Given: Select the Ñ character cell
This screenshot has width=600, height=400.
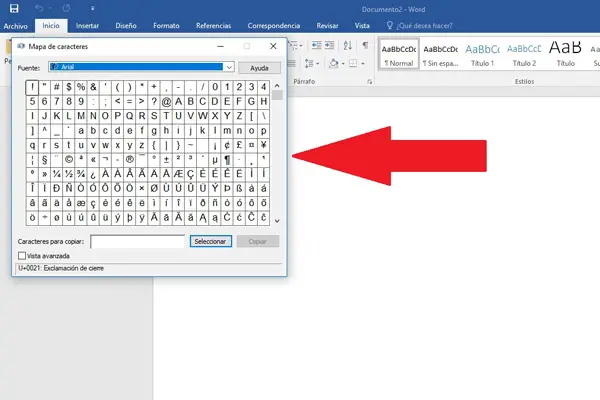Looking at the screenshot, I should click(x=68, y=188).
